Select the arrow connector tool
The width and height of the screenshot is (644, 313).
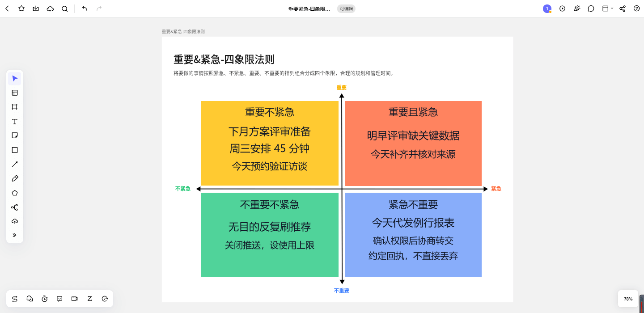coord(15,165)
